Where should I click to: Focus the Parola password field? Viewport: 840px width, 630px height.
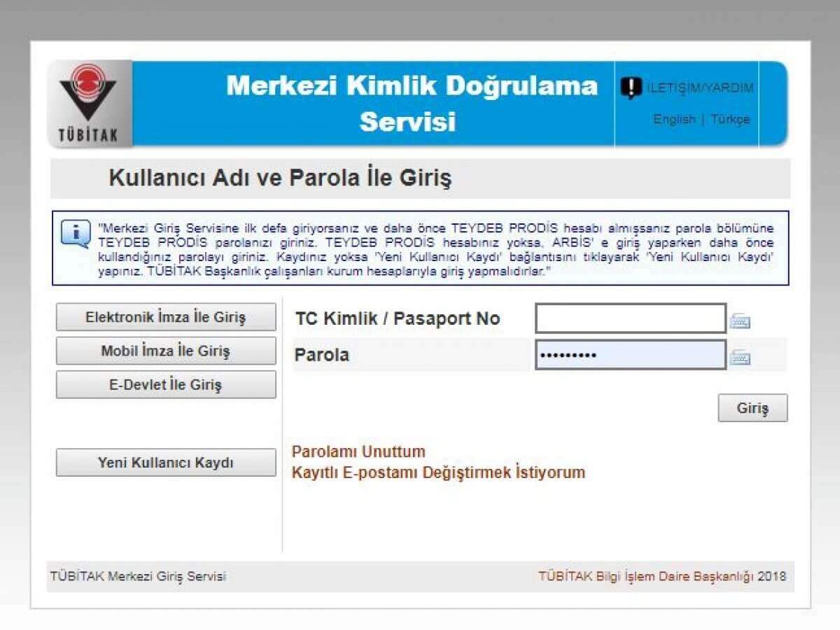click(631, 355)
